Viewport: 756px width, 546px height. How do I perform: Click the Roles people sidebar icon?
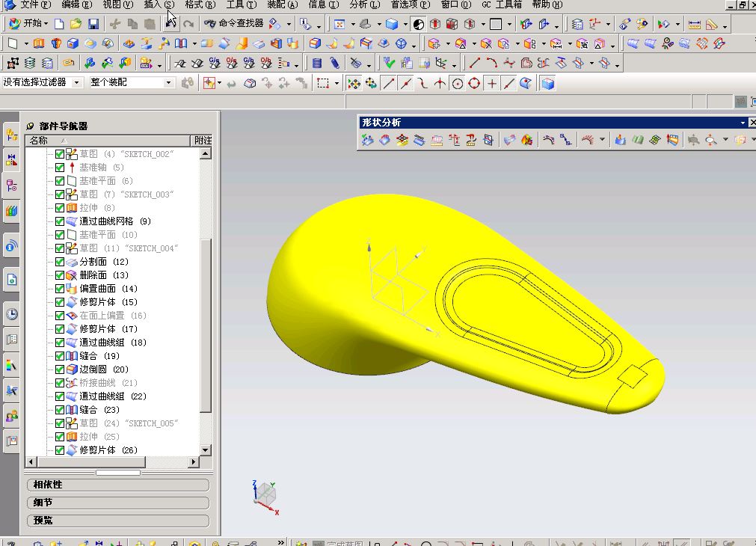11,415
